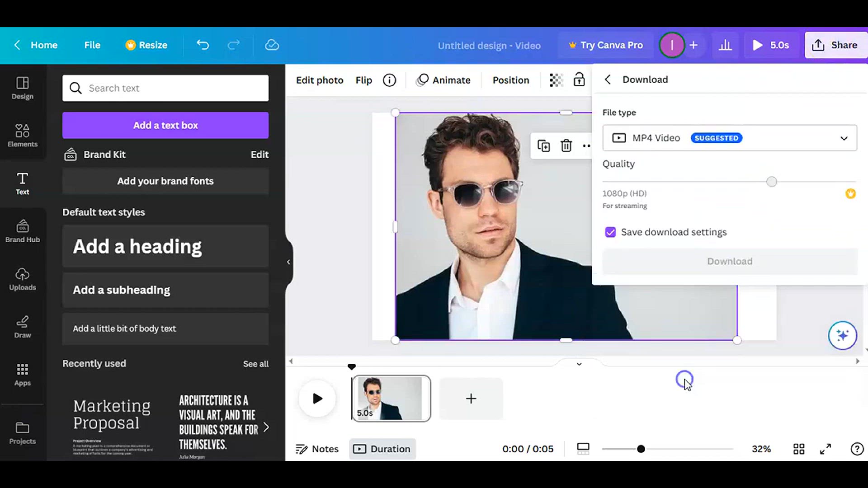Redo the last action
Viewport: 868px width, 488px height.
coord(233,45)
